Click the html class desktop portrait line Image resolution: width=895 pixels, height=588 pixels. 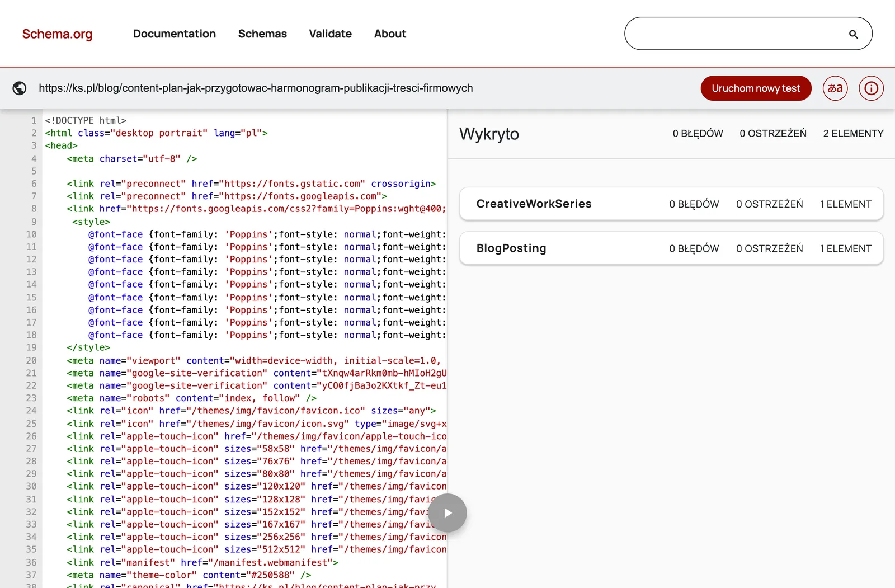[x=156, y=133]
